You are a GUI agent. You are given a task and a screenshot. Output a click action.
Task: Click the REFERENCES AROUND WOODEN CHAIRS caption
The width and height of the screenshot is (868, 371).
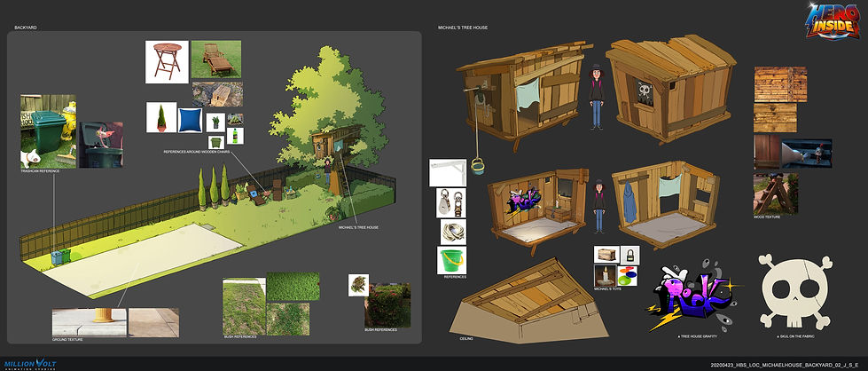tap(195, 152)
